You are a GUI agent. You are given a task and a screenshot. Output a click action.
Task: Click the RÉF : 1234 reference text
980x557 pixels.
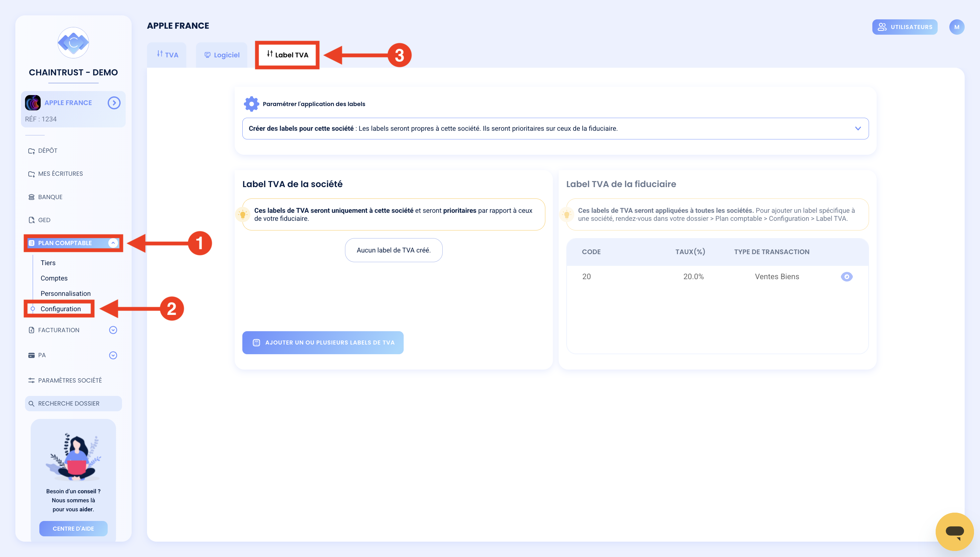point(41,119)
